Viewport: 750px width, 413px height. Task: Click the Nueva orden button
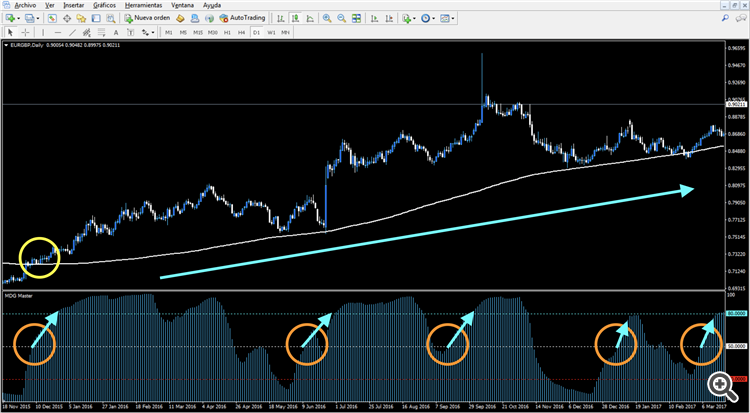(x=147, y=18)
